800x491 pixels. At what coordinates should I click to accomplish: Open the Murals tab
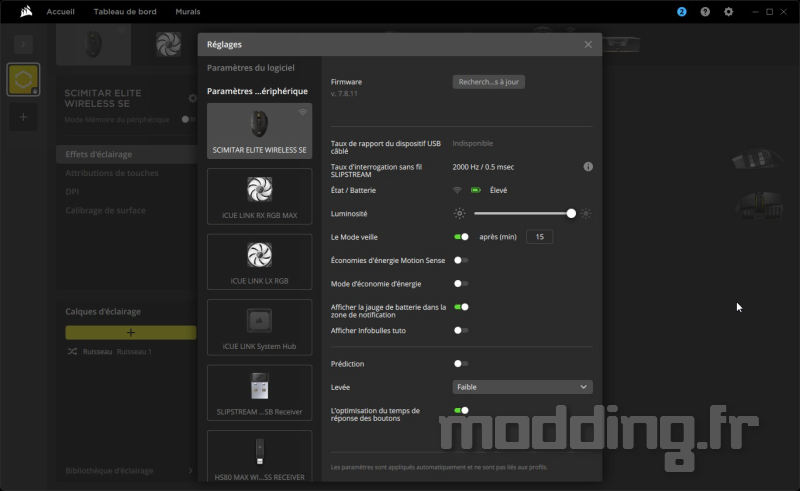tap(188, 12)
